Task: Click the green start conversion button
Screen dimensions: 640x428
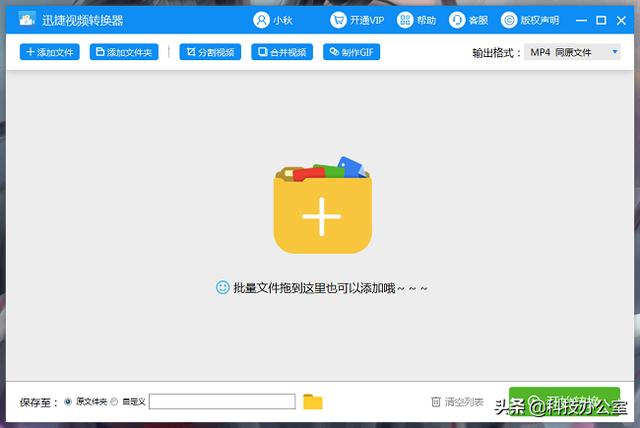Action: (564, 401)
